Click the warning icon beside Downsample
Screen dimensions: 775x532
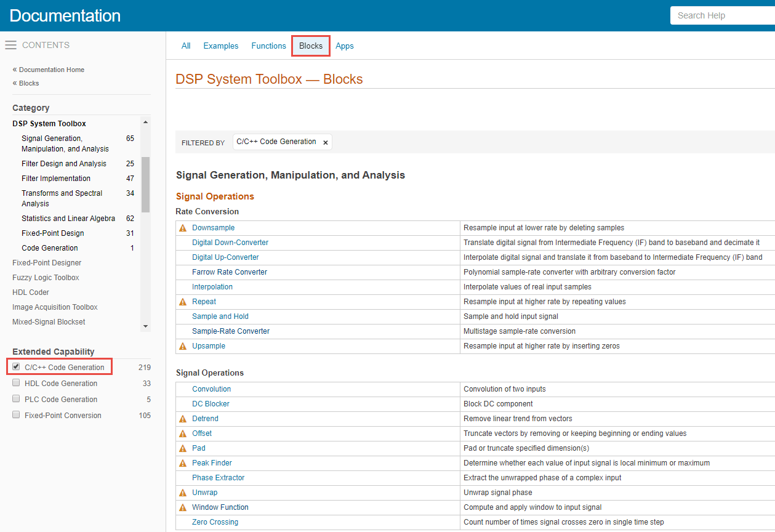[183, 227]
